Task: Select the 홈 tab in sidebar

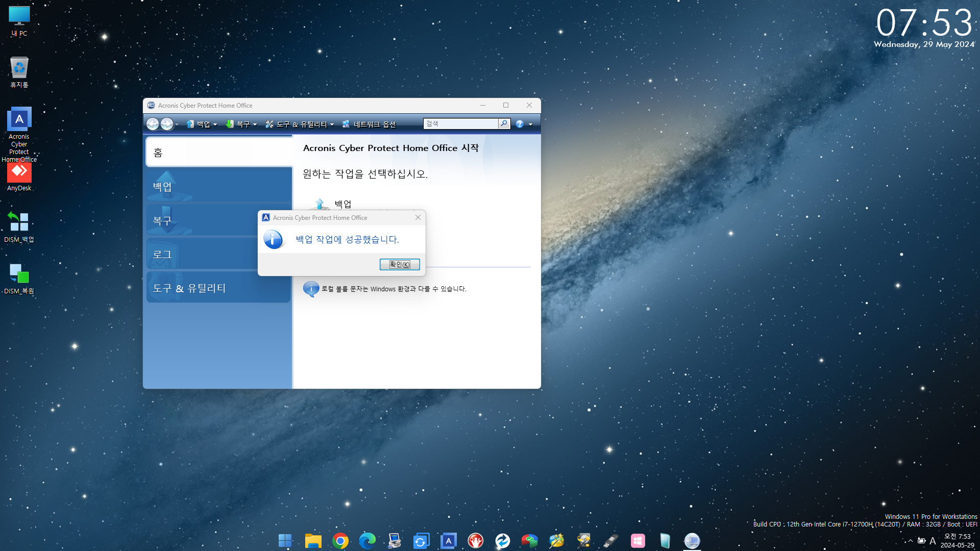Action: pyautogui.click(x=219, y=152)
